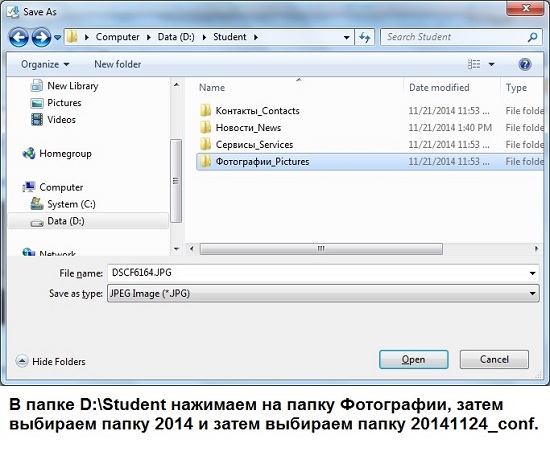Click the change view icon

pos(474,64)
